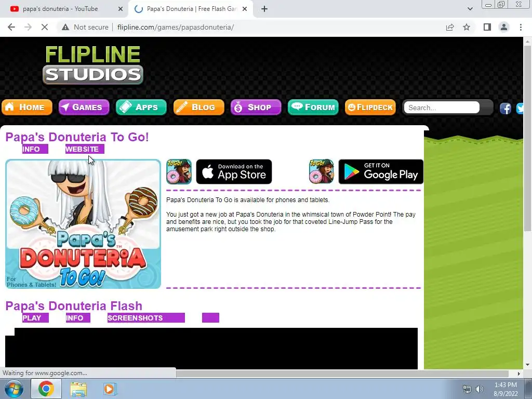
Task: Open the Chrome three-dot menu
Action: pos(521,27)
